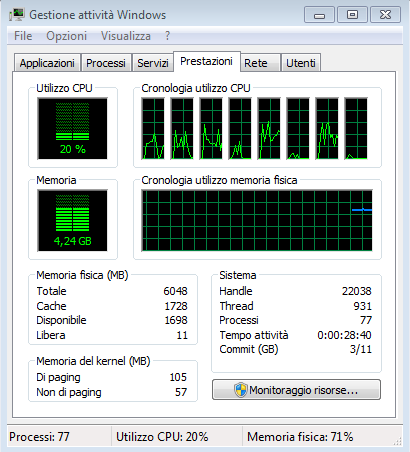Viewport: 410px width, 452px height.
Task: Click the status bar text Memoria fisica: 71%
Action: (x=300, y=437)
